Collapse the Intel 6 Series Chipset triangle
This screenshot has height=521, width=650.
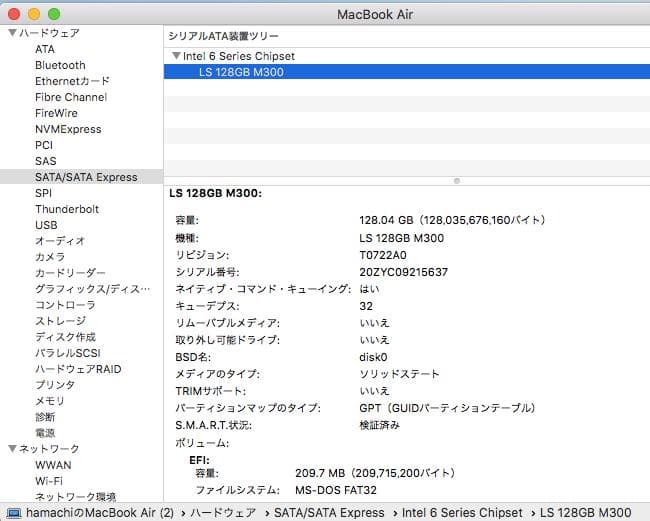click(176, 56)
